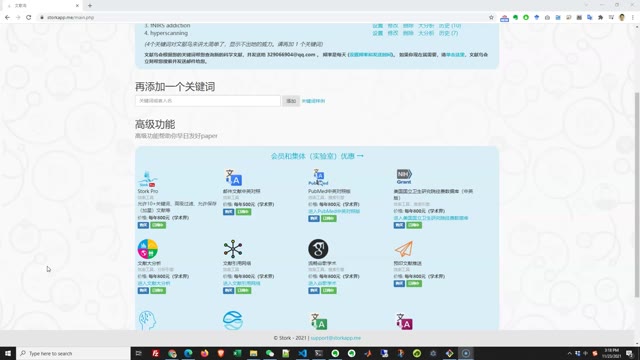Open Excel from the taskbar

[237, 353]
